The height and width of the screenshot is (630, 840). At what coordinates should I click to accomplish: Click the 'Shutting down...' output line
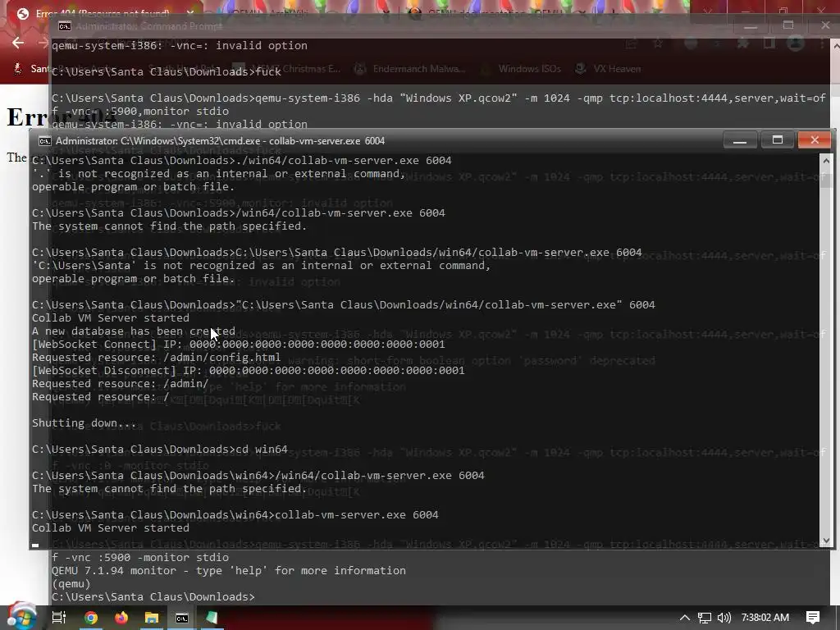(x=84, y=423)
